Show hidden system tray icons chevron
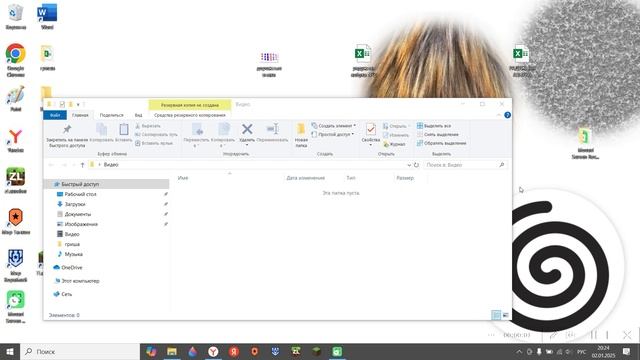 (519, 351)
